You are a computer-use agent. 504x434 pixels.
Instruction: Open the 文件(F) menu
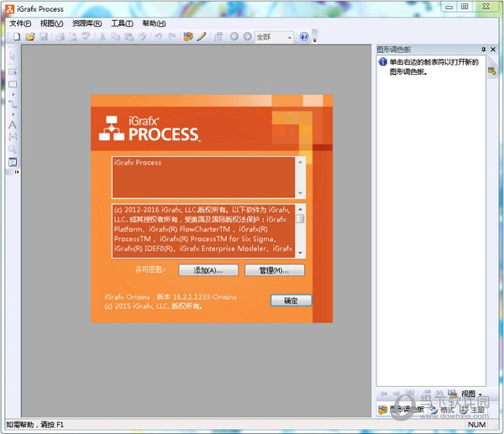click(20, 24)
